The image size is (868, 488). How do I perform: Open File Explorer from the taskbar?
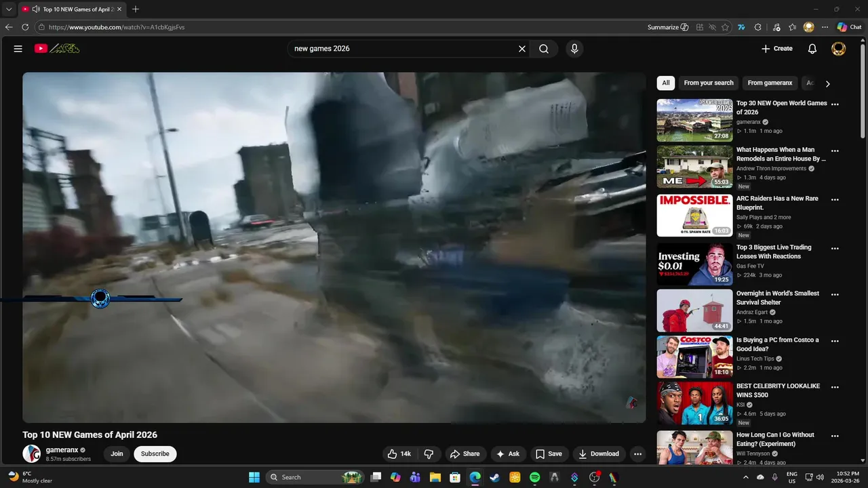(435, 477)
